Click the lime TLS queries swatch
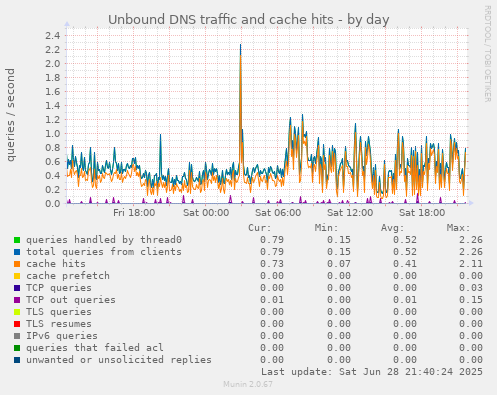Screen dimensions: 497x395 (x=17, y=312)
